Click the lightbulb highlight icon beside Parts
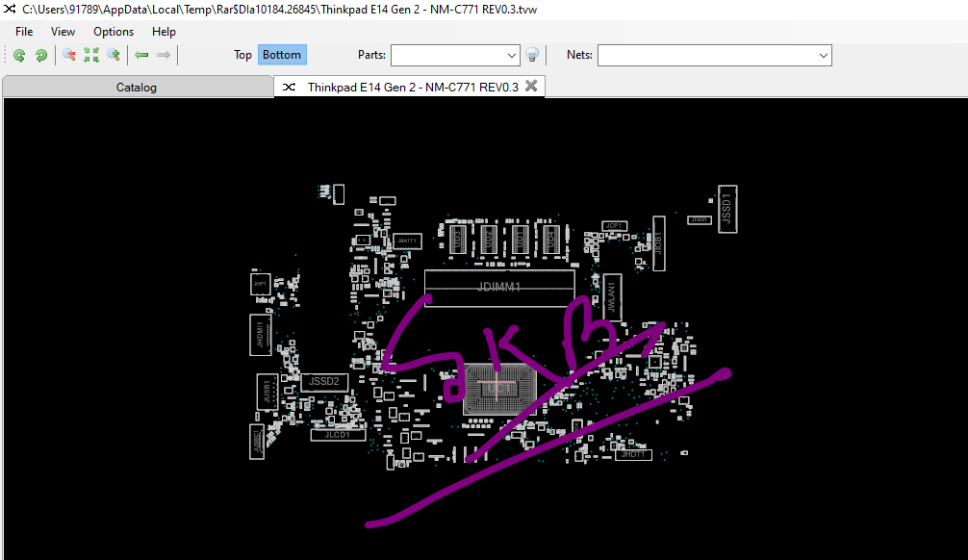Viewport: 968px width, 560px height. (x=532, y=55)
